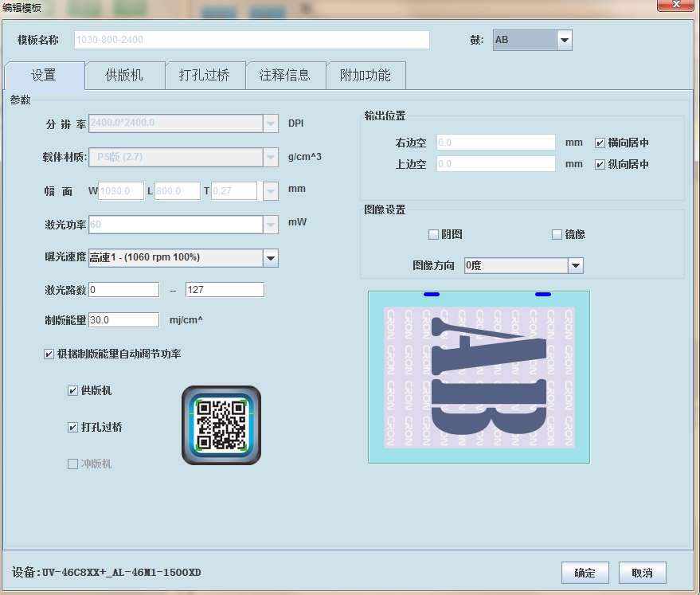Open the 曝光速度 dropdown
The height and width of the screenshot is (595, 700).
[x=183, y=258]
